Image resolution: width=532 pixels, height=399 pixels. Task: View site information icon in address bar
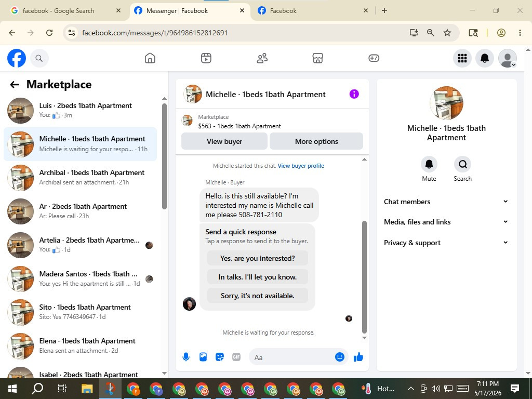click(x=72, y=33)
